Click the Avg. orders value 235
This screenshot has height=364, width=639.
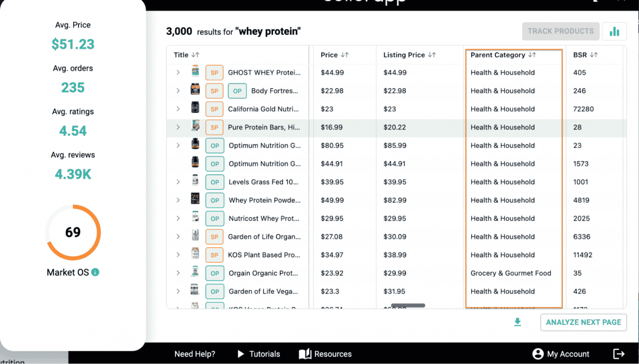(73, 88)
